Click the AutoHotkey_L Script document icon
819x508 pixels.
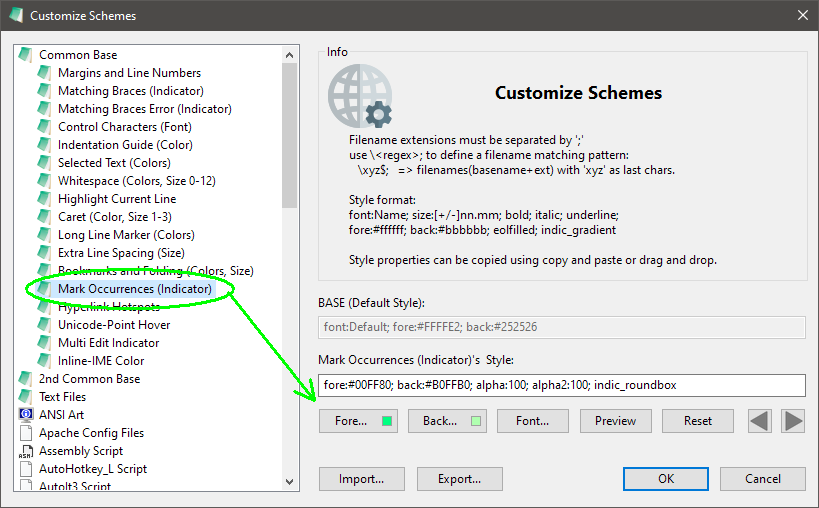coord(26,469)
